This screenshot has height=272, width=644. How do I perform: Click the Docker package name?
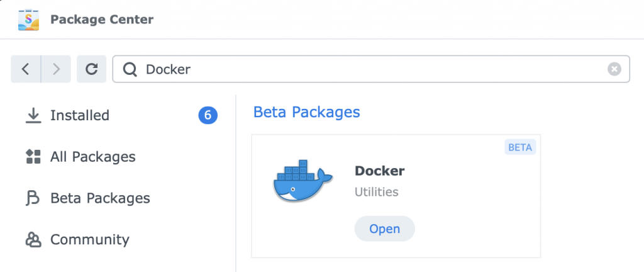click(379, 171)
